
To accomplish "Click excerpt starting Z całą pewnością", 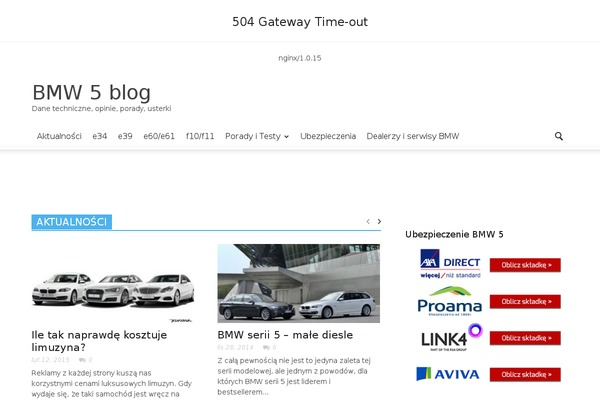I will [294, 376].
